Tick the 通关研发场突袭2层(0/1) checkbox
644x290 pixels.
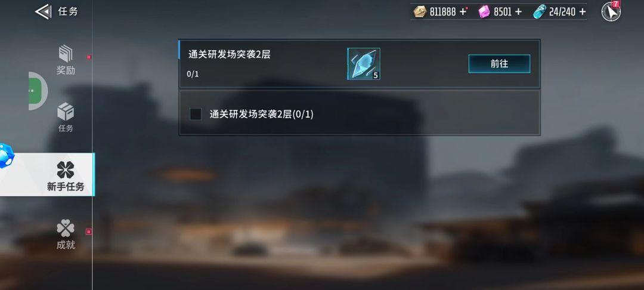tap(196, 114)
